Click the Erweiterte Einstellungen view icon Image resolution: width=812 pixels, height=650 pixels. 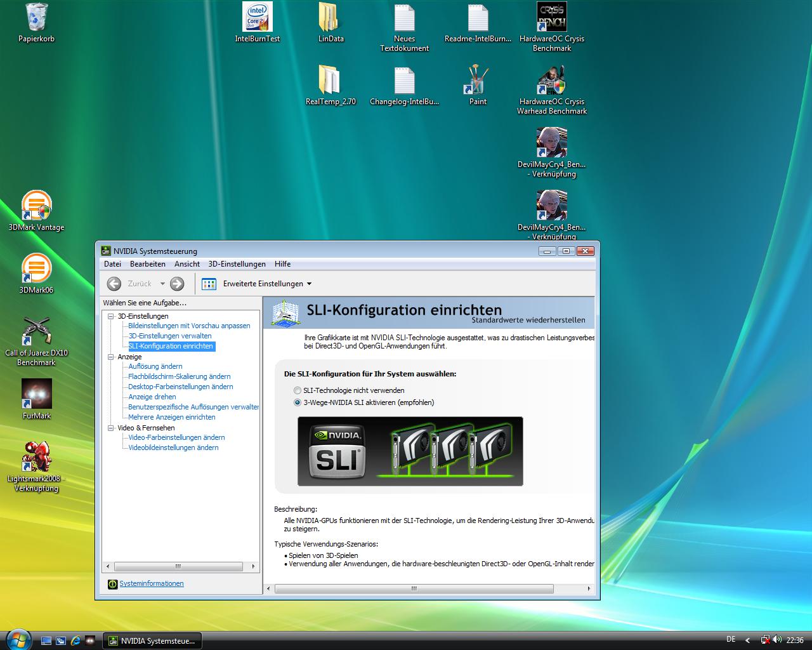pyautogui.click(x=209, y=284)
